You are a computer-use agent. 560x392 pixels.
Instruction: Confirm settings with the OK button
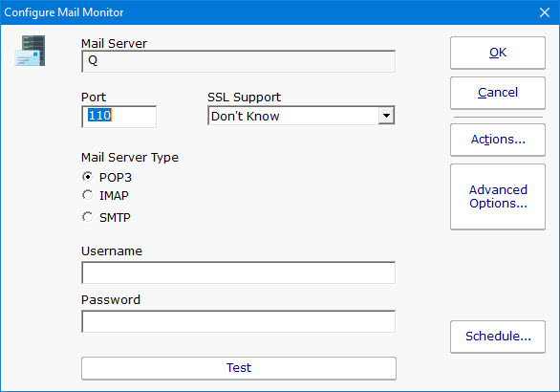(498, 53)
